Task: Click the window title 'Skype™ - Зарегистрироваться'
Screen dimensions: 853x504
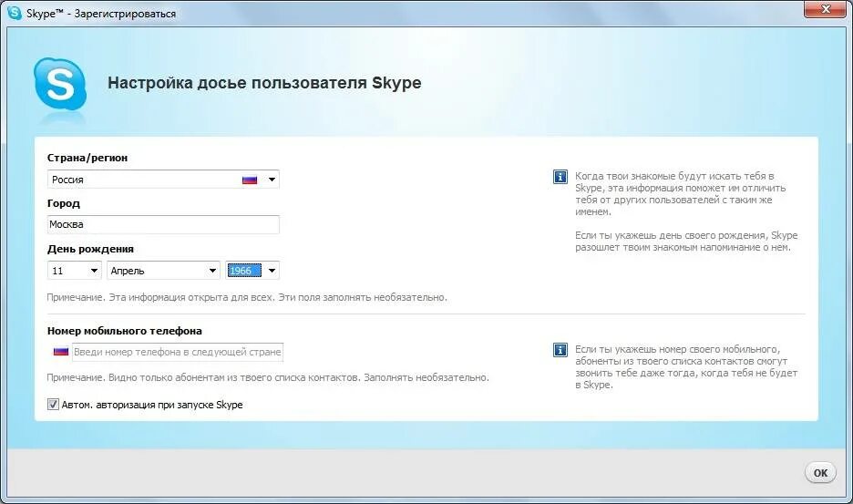Action: pos(101,13)
